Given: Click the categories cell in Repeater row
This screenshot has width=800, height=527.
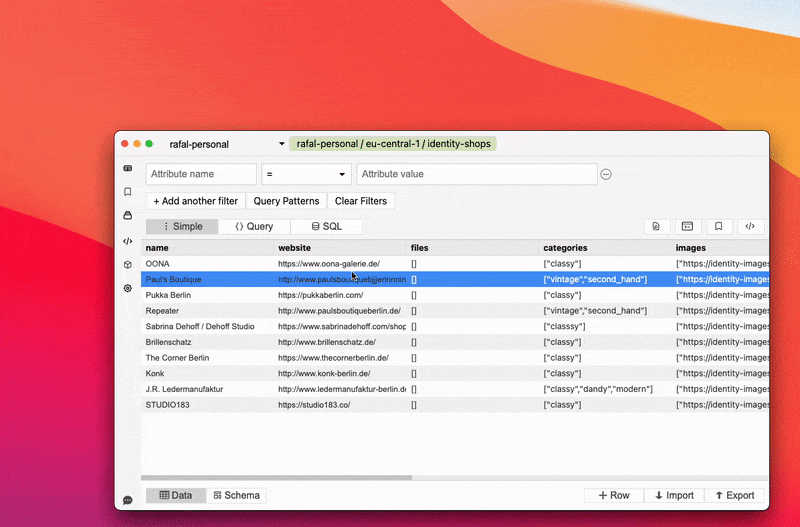Looking at the screenshot, I should pyautogui.click(x=605, y=311).
